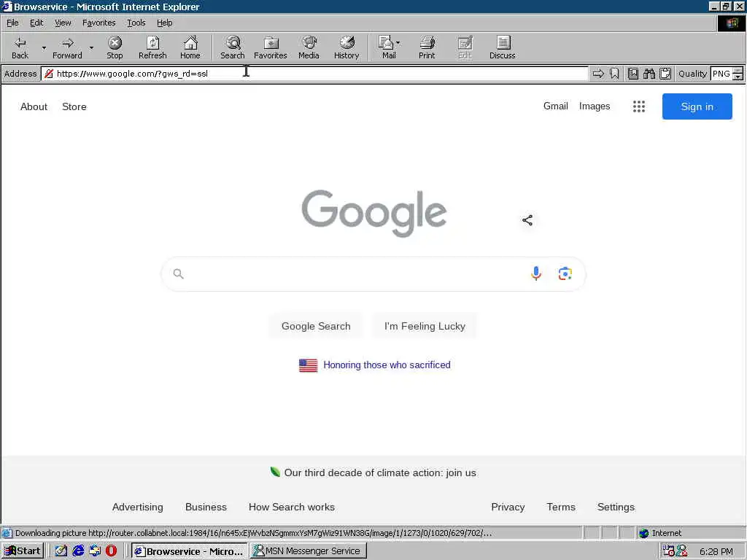The image size is (747, 560).
Task: Open Google's About link
Action: click(34, 106)
